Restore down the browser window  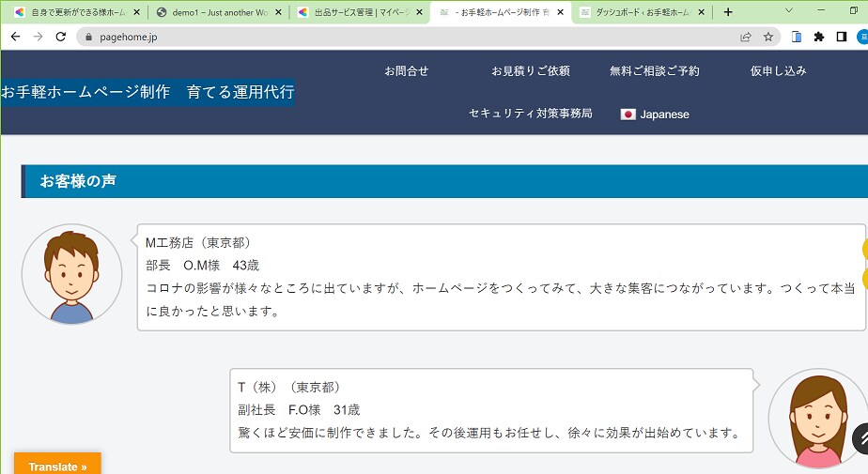pyautogui.click(x=853, y=10)
